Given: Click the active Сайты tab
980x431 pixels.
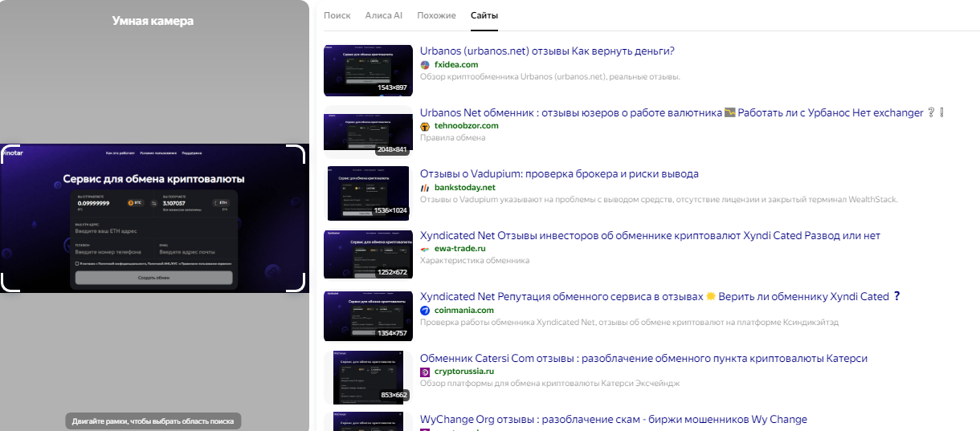Looking at the screenshot, I should tap(484, 15).
